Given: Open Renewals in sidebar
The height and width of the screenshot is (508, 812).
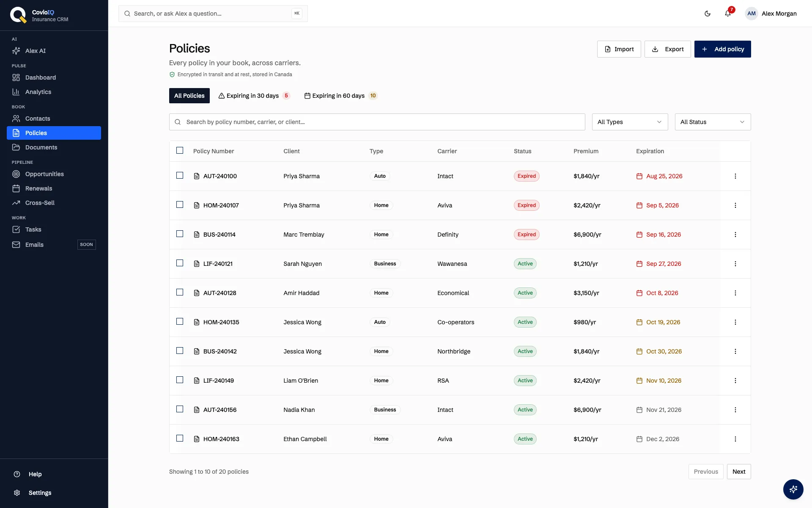Looking at the screenshot, I should (54, 188).
